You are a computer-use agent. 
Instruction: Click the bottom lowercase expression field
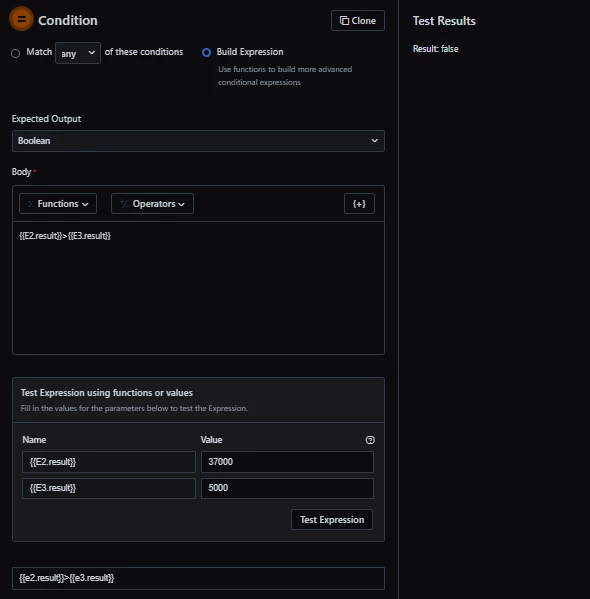[x=198, y=578]
